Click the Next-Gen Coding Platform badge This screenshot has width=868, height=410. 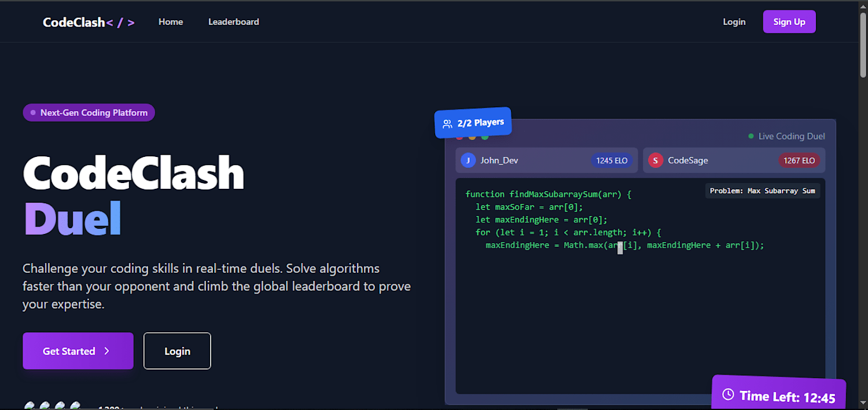point(89,112)
